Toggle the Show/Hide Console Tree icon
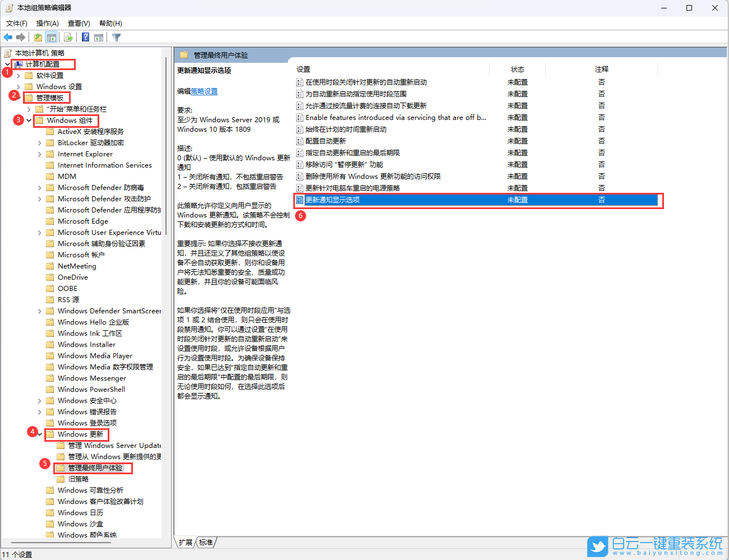 [x=52, y=37]
